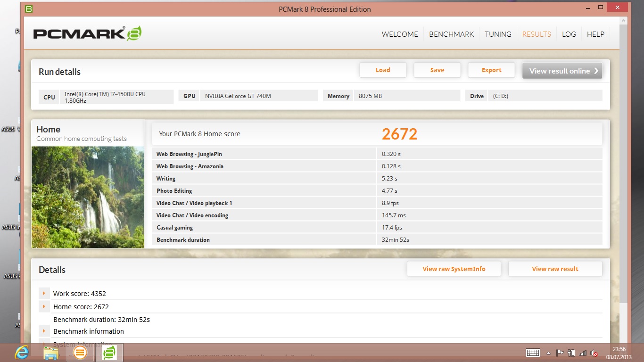Expand the Work score: 4352 row
Screen dimensions: 644x362
(x=44, y=293)
